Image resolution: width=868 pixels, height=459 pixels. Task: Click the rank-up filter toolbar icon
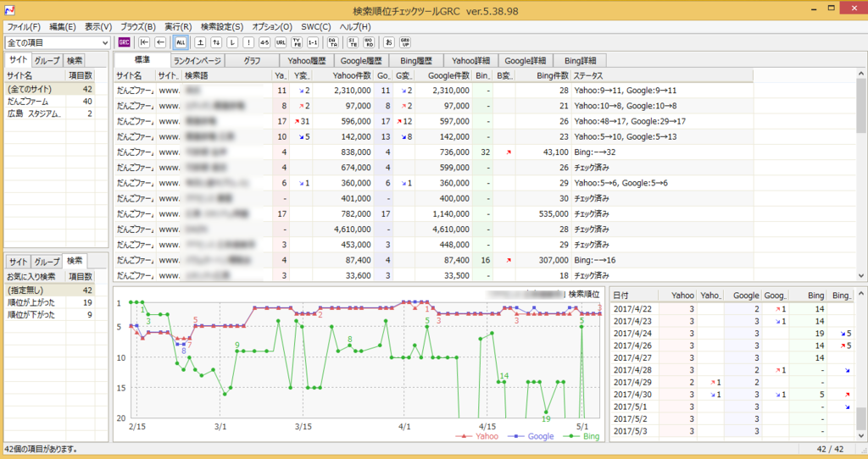click(x=200, y=42)
